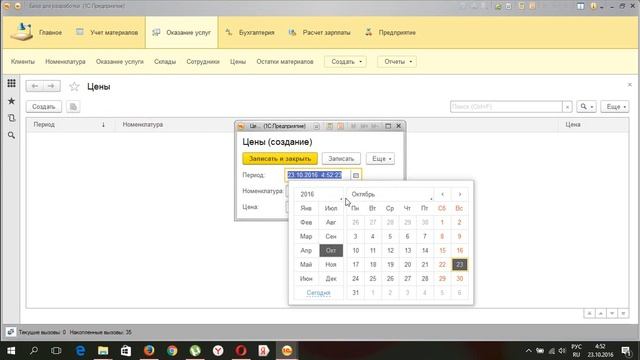640x360 pixels.
Task: Select day 23 highlighted in calendar
Action: click(460, 264)
